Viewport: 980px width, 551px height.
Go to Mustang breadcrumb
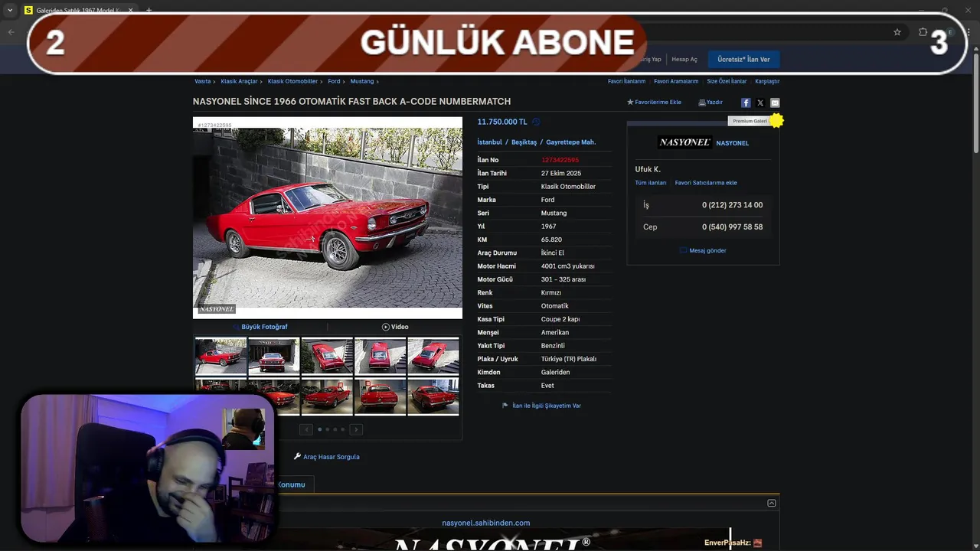362,81
